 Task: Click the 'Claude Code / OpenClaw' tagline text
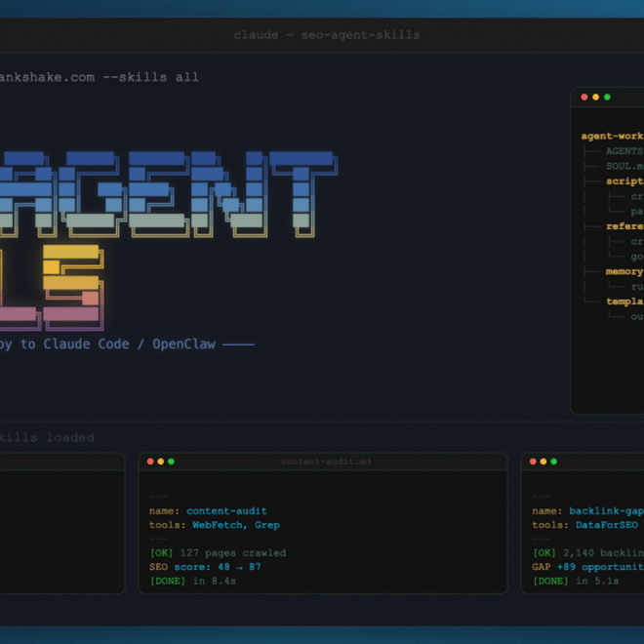point(130,344)
